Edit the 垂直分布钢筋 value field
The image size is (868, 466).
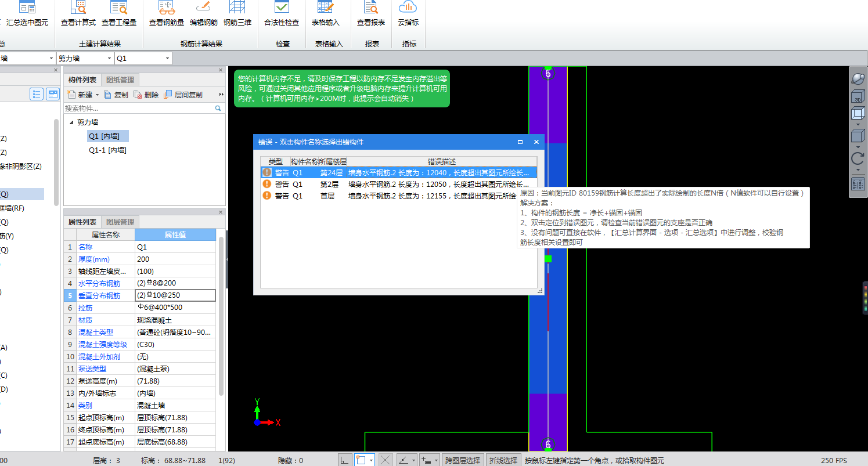(x=175, y=295)
